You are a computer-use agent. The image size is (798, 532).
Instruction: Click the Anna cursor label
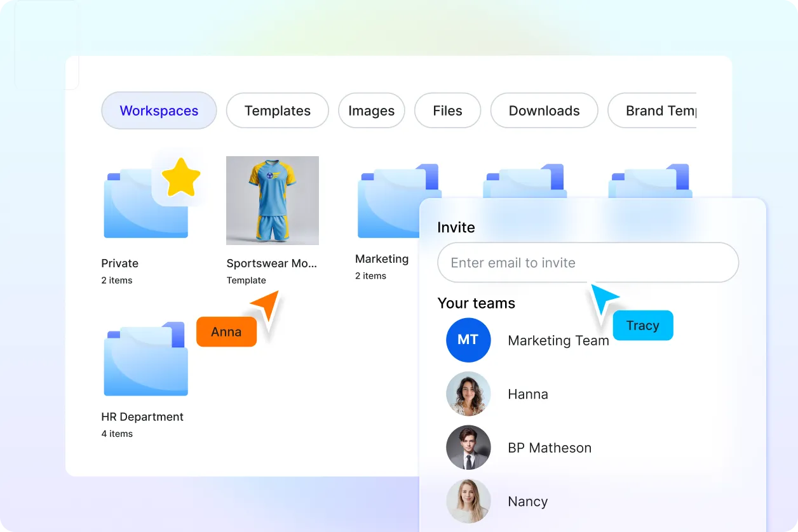226,331
